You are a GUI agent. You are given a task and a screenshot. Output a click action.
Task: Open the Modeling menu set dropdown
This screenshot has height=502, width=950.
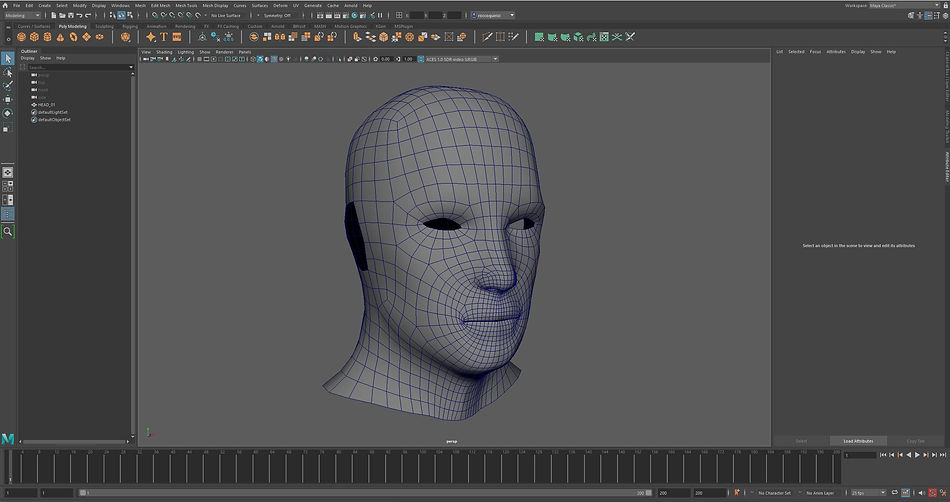tap(22, 15)
